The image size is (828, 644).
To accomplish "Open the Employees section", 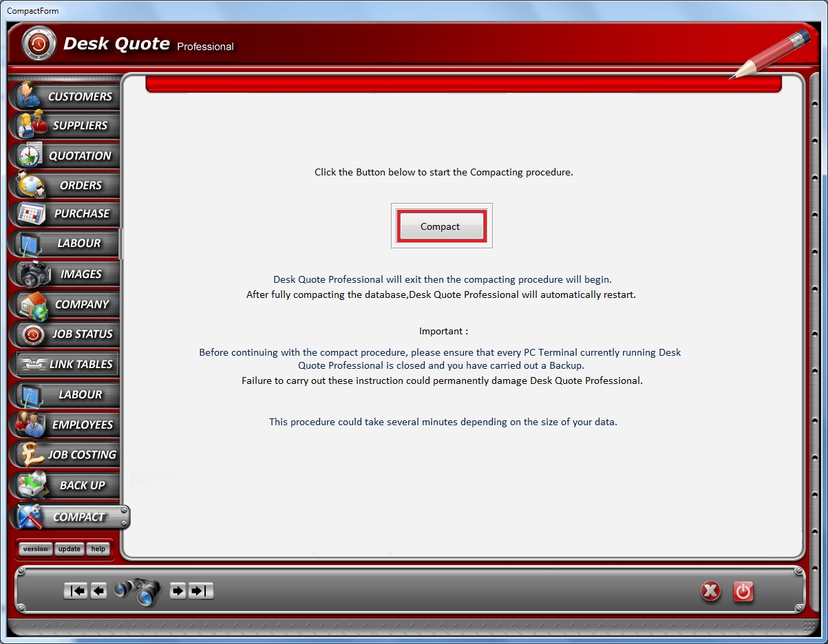I will point(65,425).
